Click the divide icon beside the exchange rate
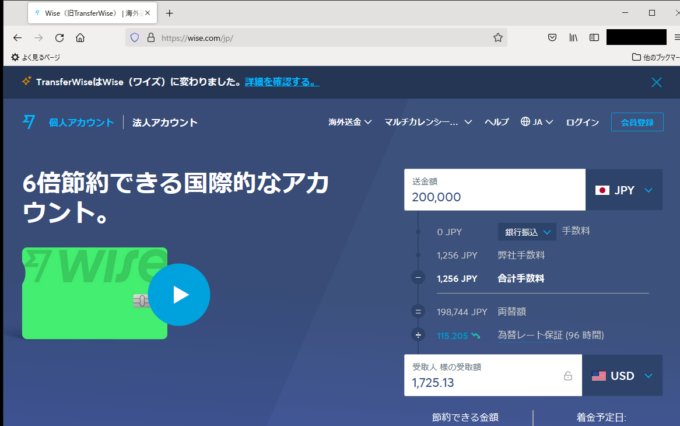Viewport: 680px width, 426px height. click(x=418, y=335)
